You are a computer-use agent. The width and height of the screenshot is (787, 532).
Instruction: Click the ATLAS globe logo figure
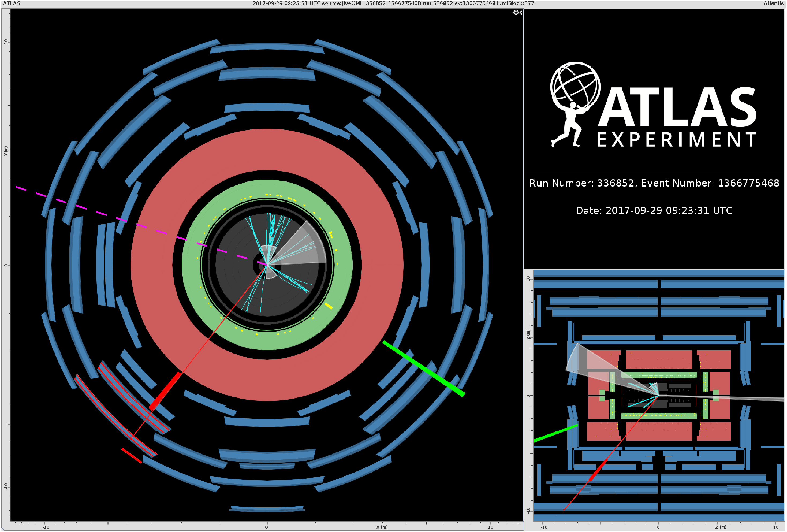point(575,104)
